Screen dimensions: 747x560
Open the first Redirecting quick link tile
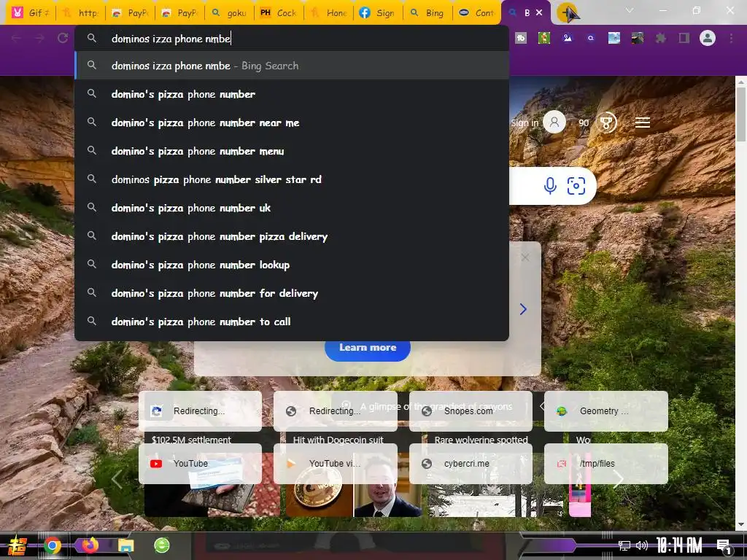[200, 411]
